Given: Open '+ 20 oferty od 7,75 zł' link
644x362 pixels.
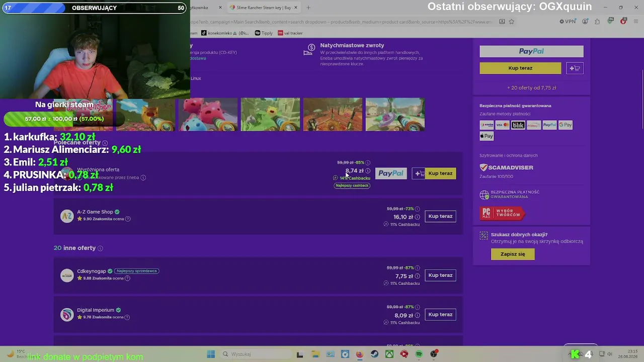Looking at the screenshot, I should [x=531, y=88].
